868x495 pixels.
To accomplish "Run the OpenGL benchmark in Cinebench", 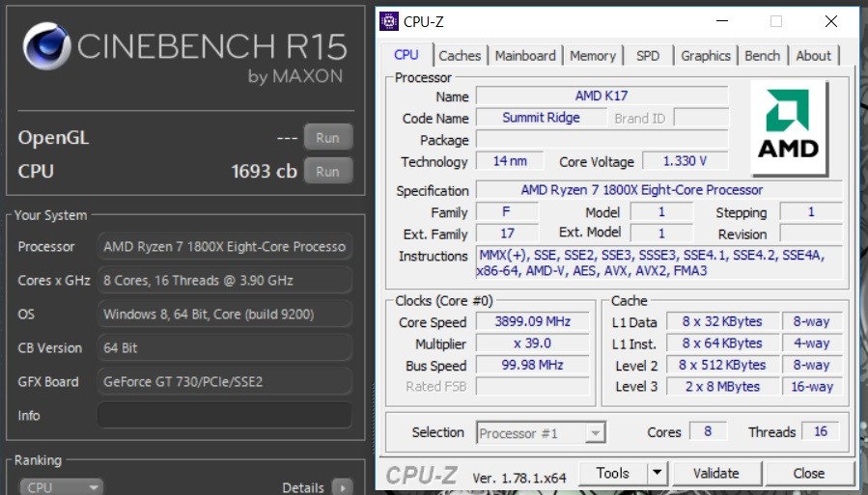I will 327,138.
